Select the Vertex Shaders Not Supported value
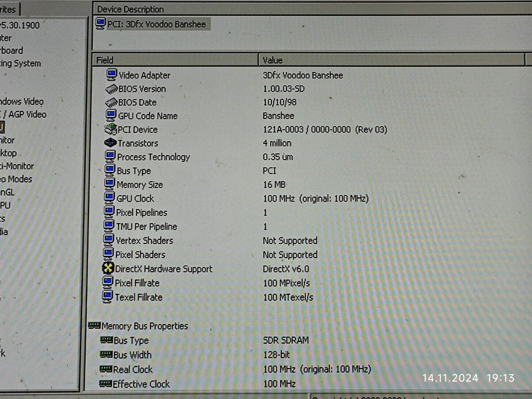 (290, 240)
